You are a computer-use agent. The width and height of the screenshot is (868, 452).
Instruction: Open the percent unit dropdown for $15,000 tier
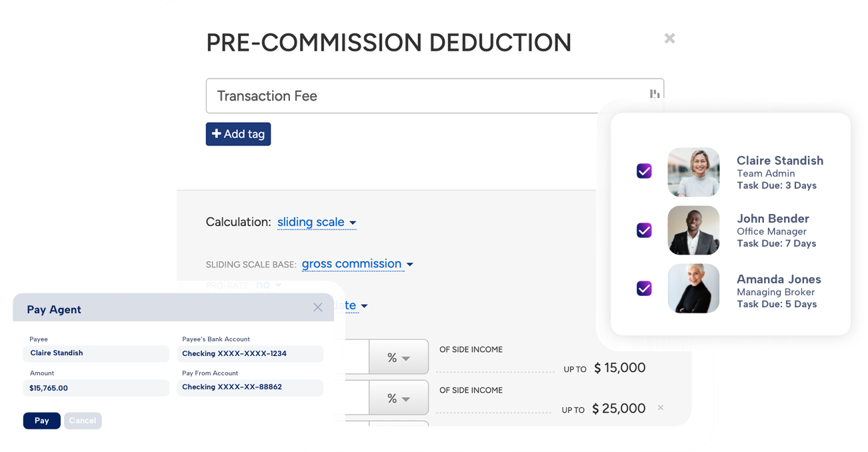click(399, 358)
